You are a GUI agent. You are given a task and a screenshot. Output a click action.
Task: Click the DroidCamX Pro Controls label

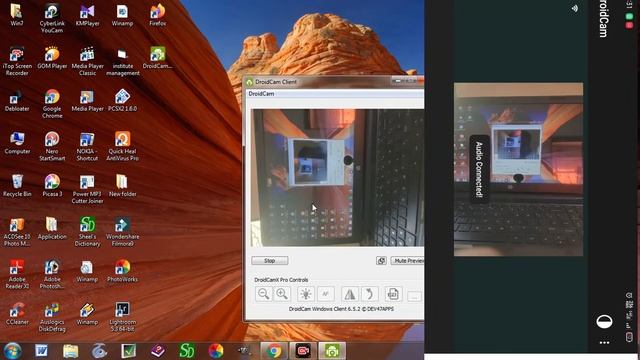[x=281, y=280]
